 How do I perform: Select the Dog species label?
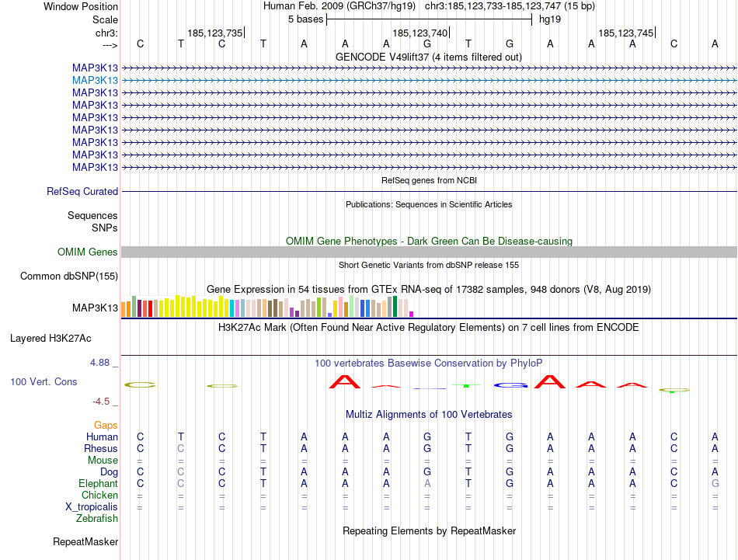109,472
